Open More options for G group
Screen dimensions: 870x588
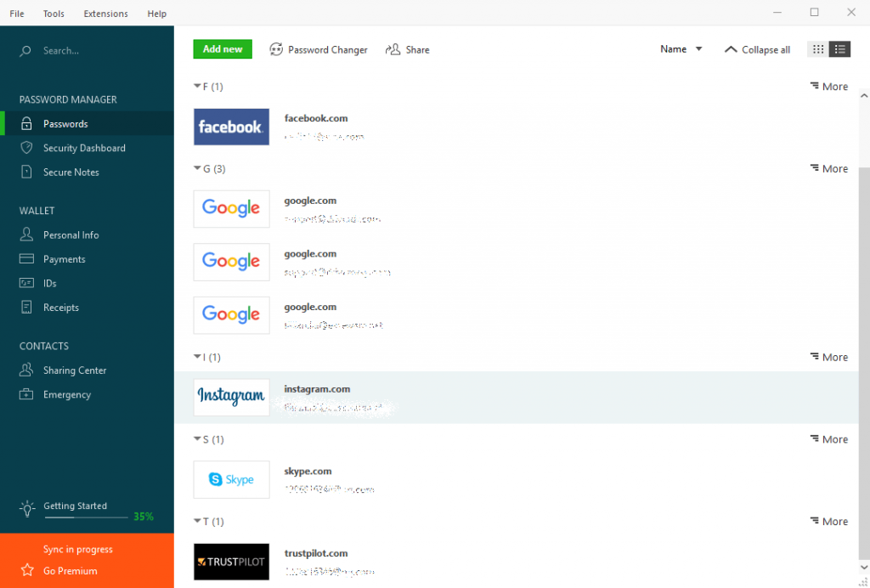click(829, 168)
